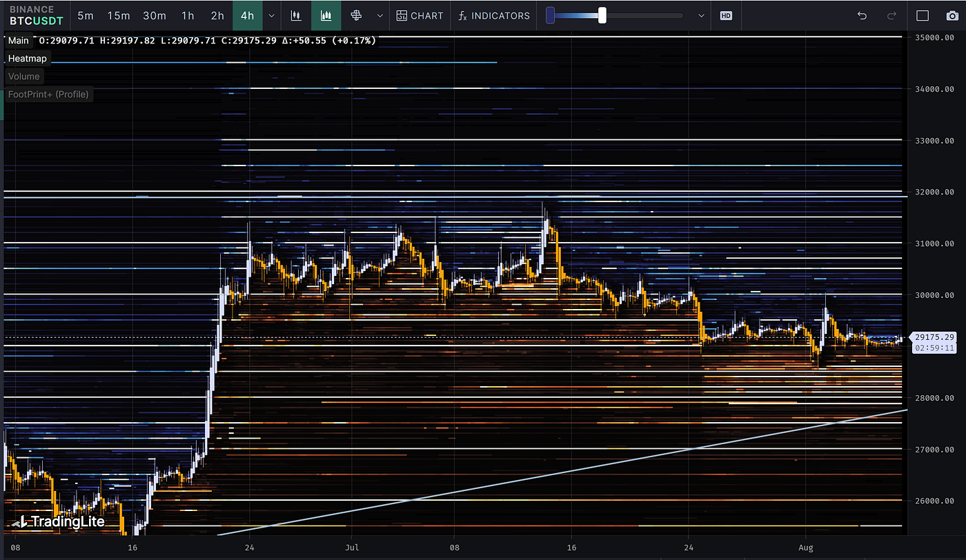This screenshot has width=966, height=560.
Task: Click the 35000.00 price axis label
Action: 935,37
